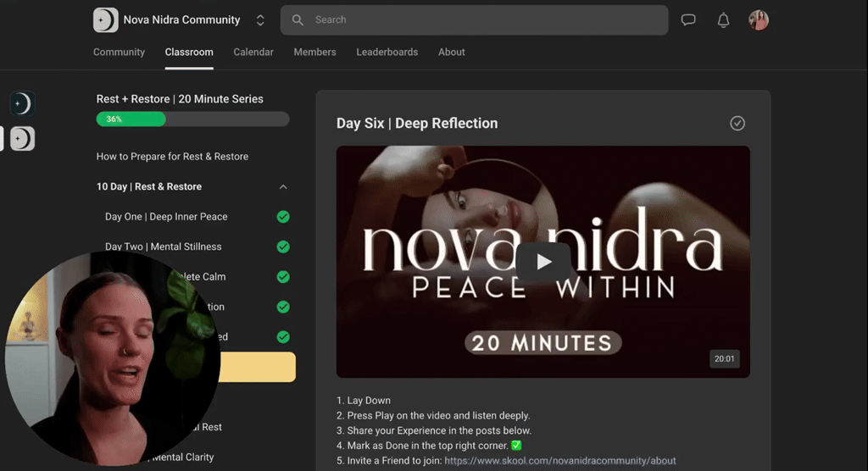
Task: Open the notifications bell
Action: click(x=723, y=20)
